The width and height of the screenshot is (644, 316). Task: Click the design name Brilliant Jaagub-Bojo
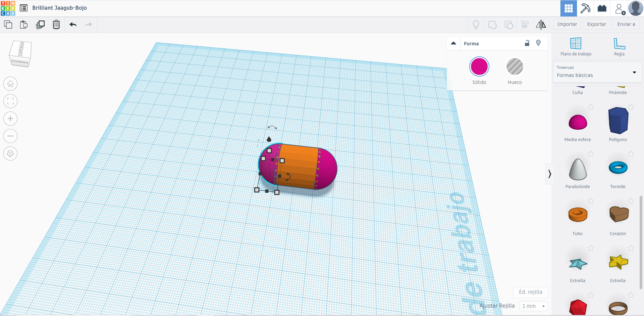pos(59,8)
